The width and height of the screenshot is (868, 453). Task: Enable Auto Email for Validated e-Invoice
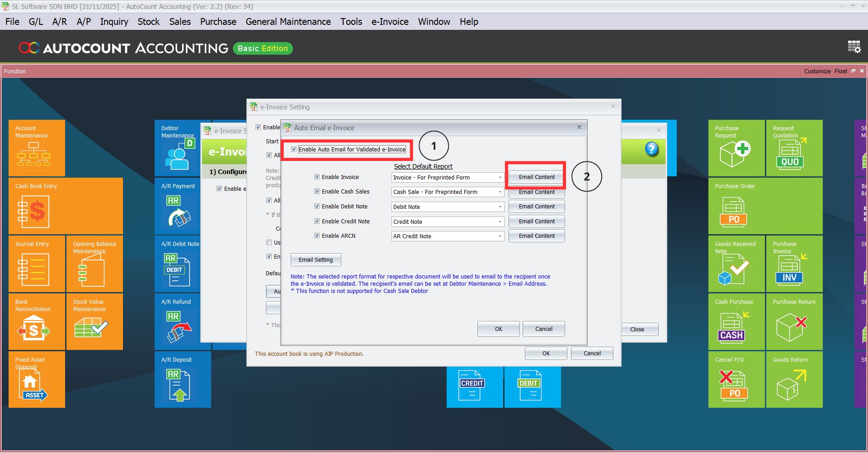[x=294, y=149]
